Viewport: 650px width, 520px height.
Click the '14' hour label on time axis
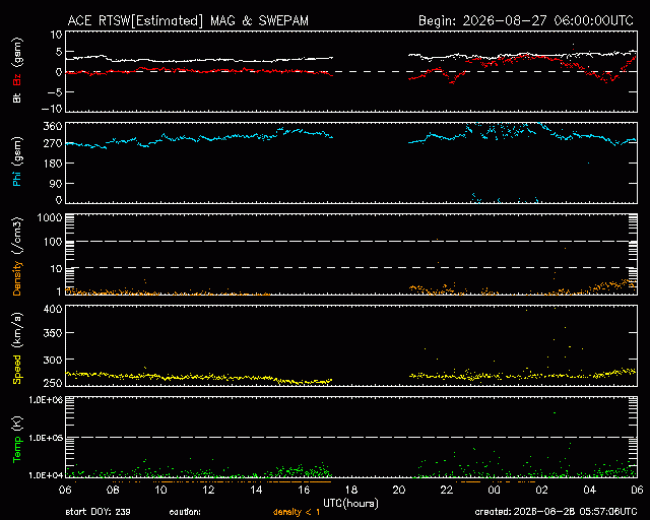tap(256, 490)
